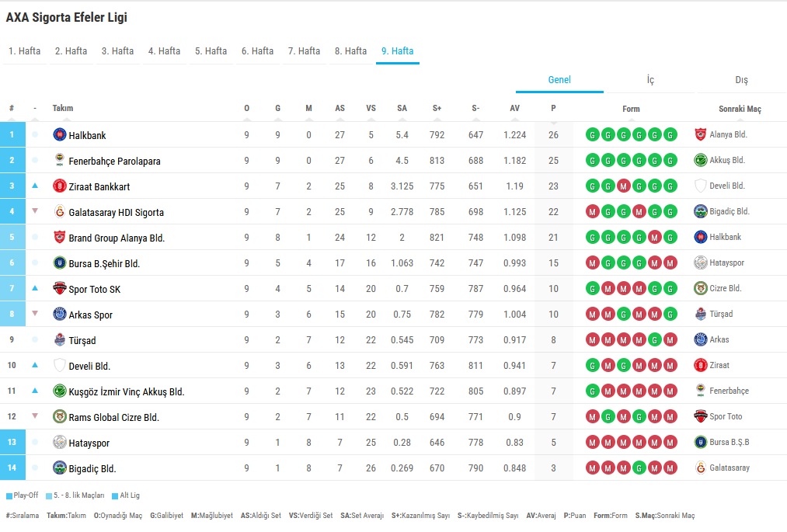Show the İç home standings view
The height and width of the screenshot is (532, 787).
click(x=650, y=80)
